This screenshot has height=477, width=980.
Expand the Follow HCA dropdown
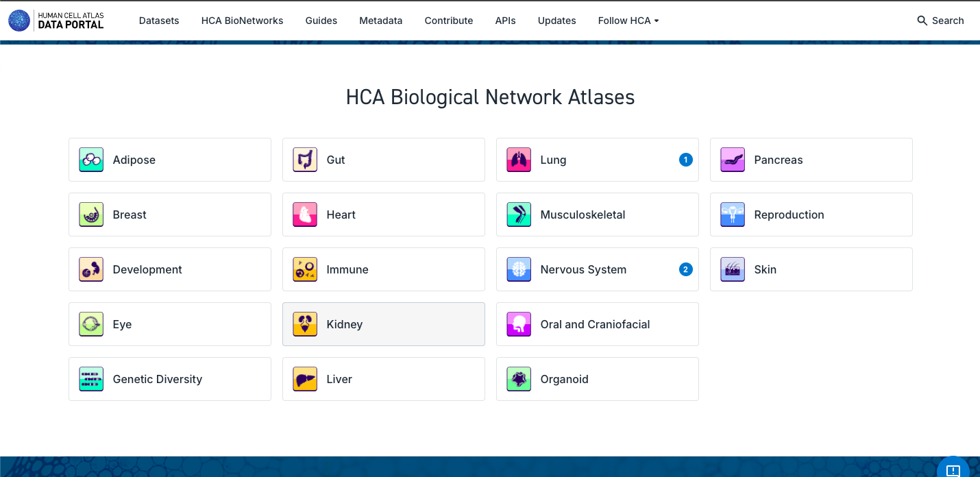click(x=628, y=21)
